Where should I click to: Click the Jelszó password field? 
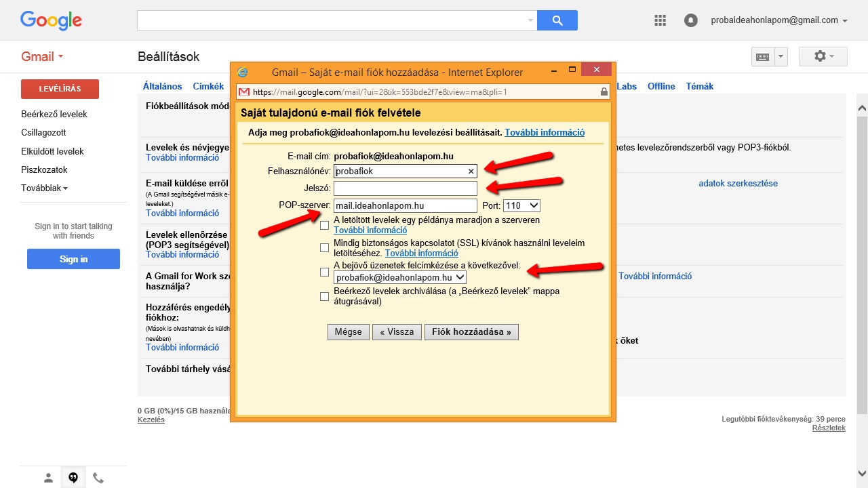coord(406,188)
